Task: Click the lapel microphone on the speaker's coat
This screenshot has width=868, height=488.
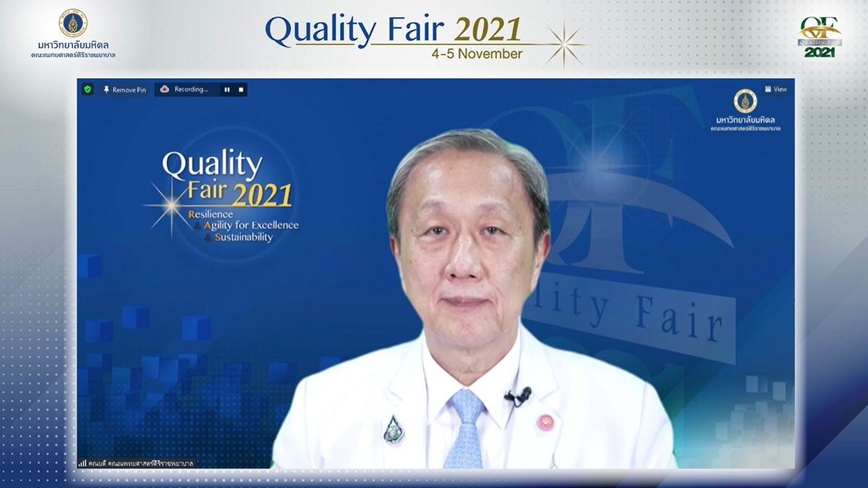Action: 519,396
